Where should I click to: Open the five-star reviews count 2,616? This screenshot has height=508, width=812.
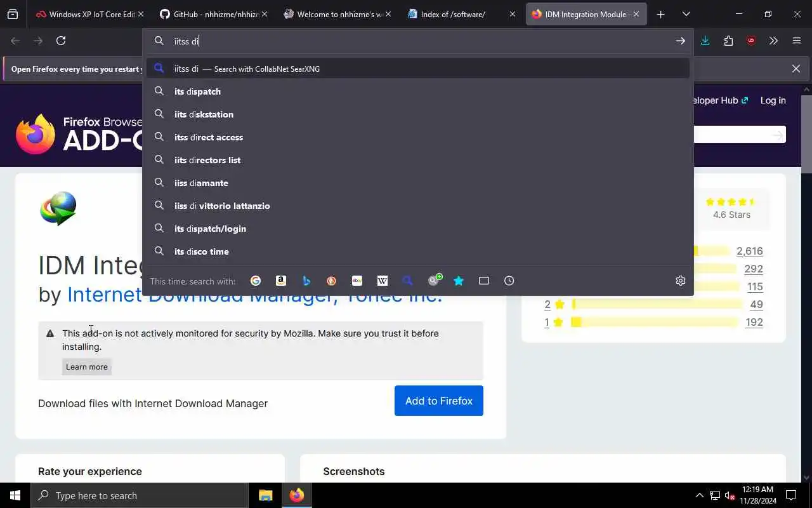[x=749, y=251]
